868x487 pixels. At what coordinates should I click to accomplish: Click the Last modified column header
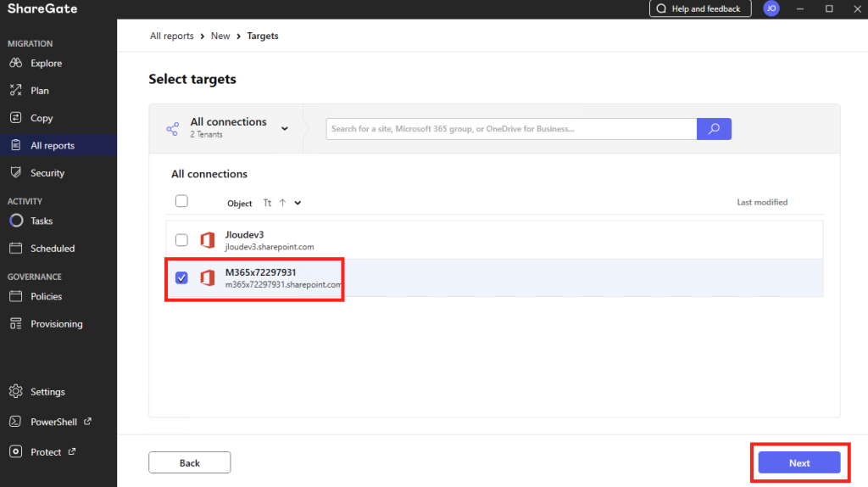pos(762,202)
